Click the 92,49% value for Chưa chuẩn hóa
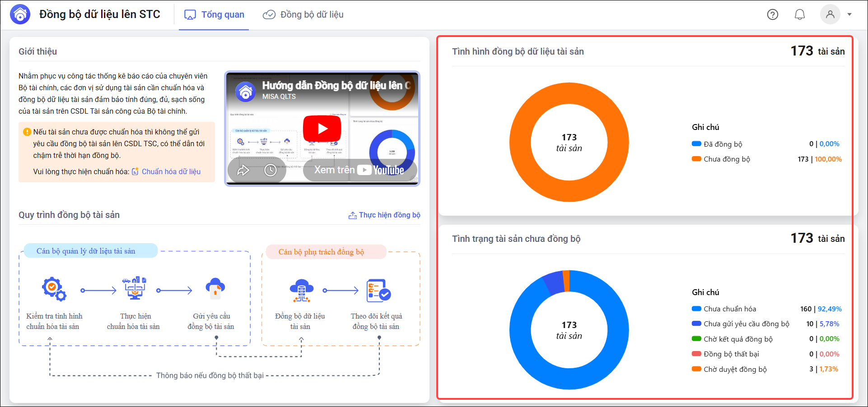This screenshot has width=868, height=407. point(830,309)
